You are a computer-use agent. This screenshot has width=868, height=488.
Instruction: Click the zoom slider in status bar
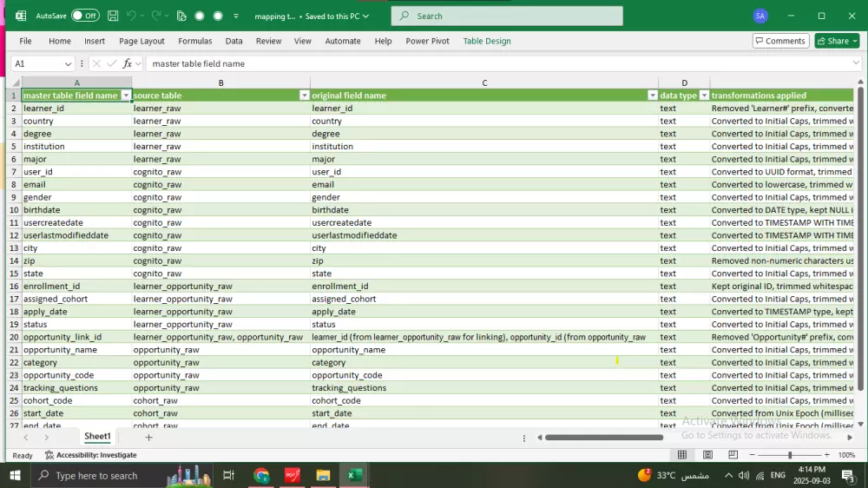click(x=789, y=455)
